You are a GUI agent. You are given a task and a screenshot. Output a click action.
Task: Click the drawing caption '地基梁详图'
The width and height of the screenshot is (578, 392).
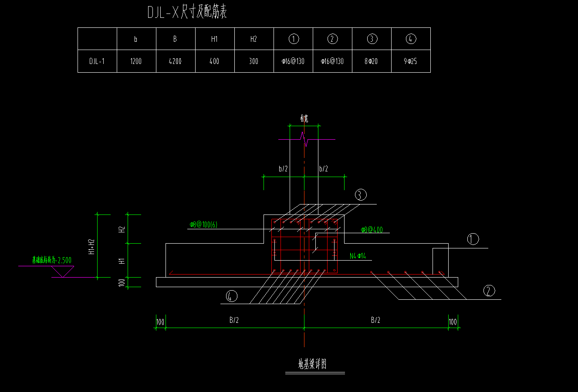pyautogui.click(x=313, y=364)
